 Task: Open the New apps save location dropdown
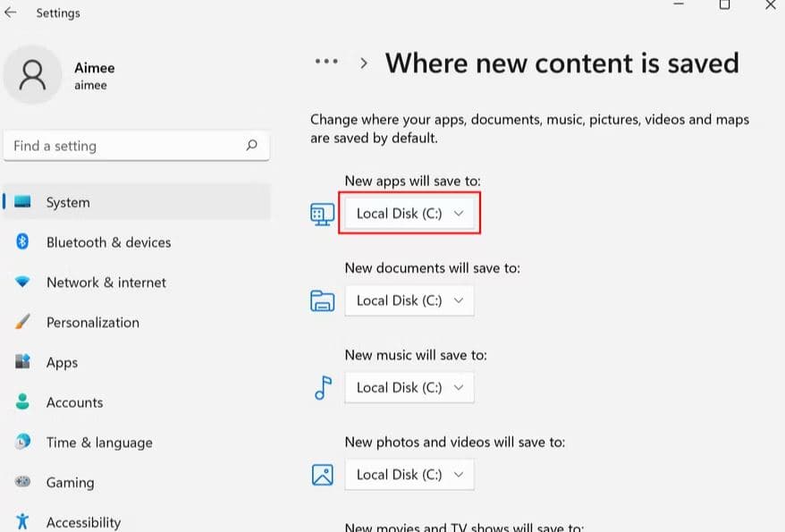click(x=409, y=214)
